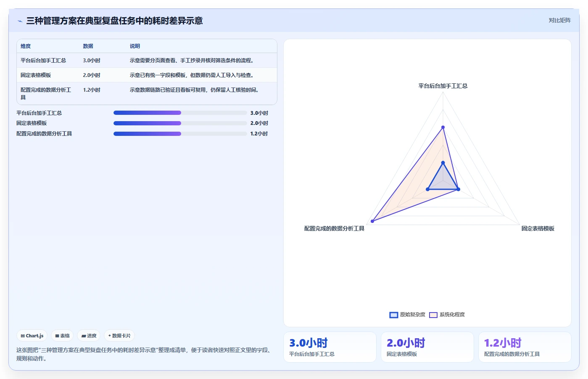This screenshot has height=379, width=588.
Task: Click the 3.0小时 value after the progress bar
Action: [259, 113]
